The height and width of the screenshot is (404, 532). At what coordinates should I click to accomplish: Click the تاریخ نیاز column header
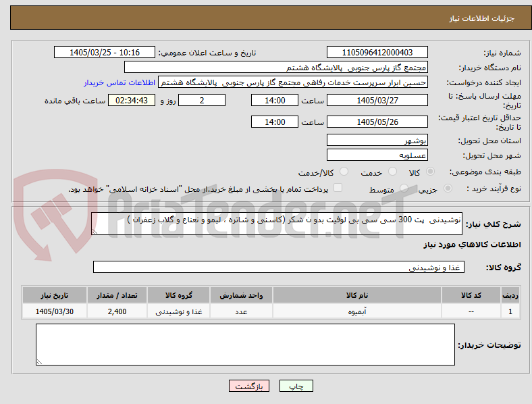(55, 295)
